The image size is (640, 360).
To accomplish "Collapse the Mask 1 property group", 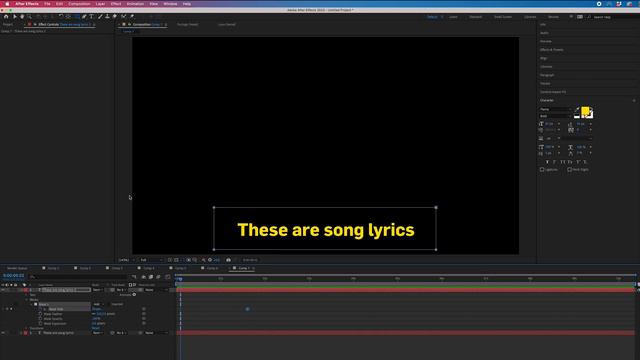I will tap(31, 304).
